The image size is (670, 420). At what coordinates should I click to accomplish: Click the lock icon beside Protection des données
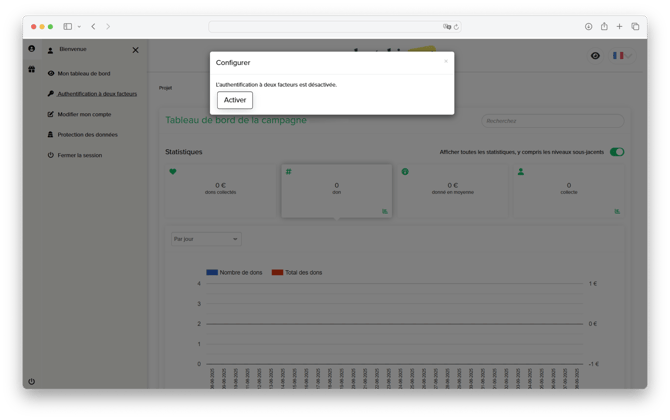pos(51,135)
